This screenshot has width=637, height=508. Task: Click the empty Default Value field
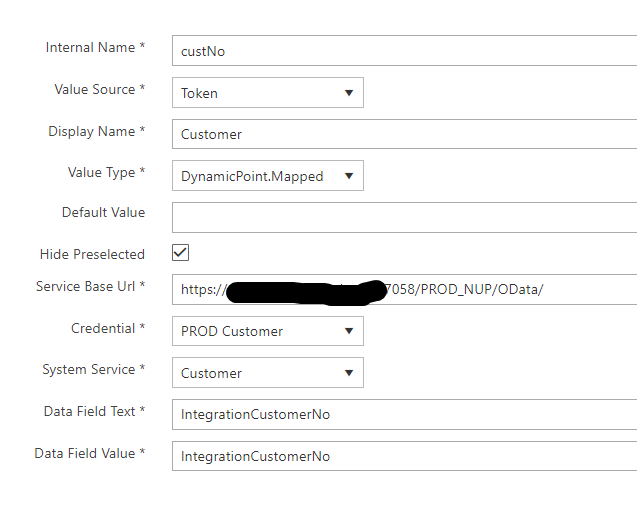coord(404,217)
